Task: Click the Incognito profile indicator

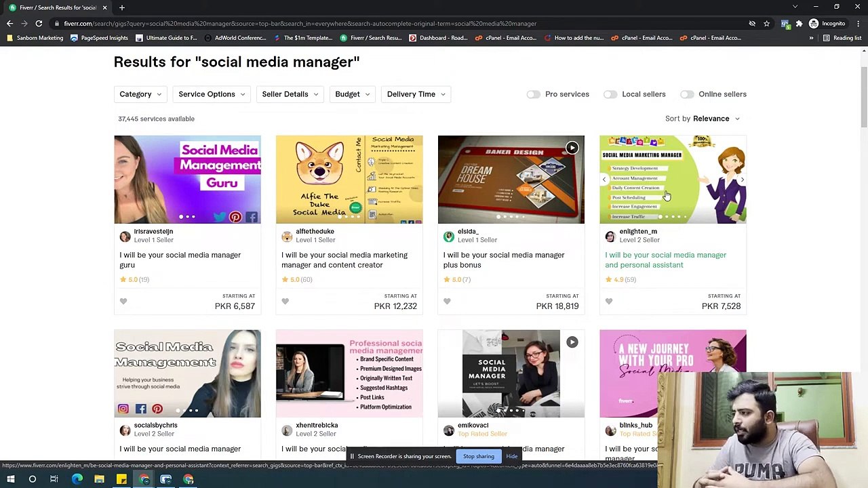Action: tap(827, 24)
